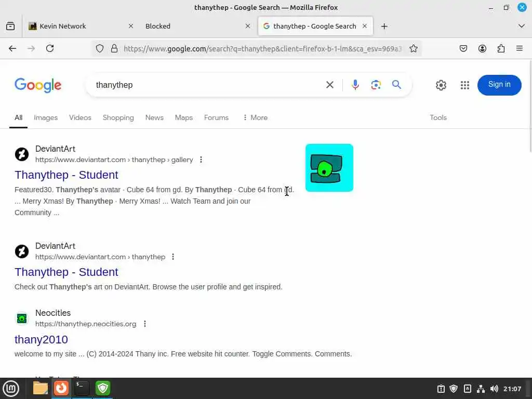
Task: Open the Firefox hamburger menu
Action: [x=520, y=48]
